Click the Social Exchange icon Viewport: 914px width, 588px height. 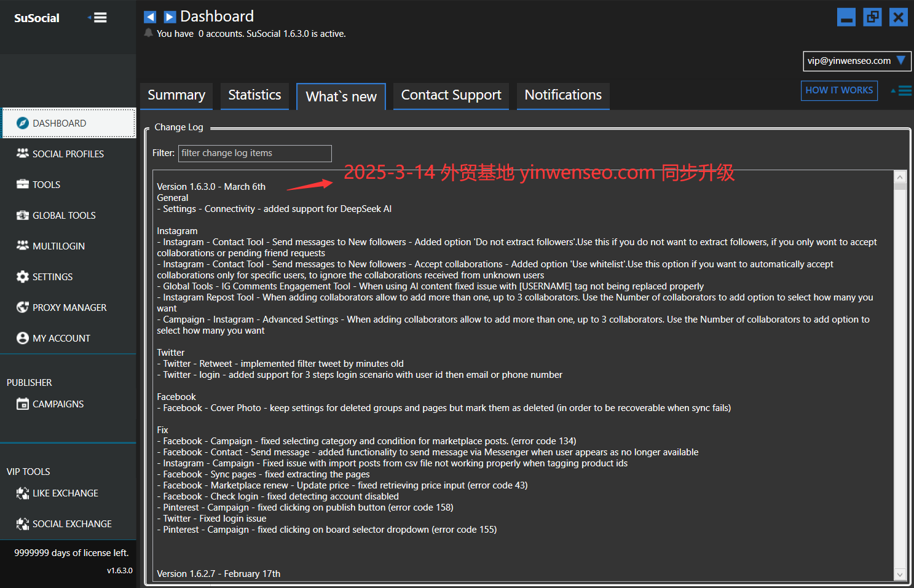point(23,523)
